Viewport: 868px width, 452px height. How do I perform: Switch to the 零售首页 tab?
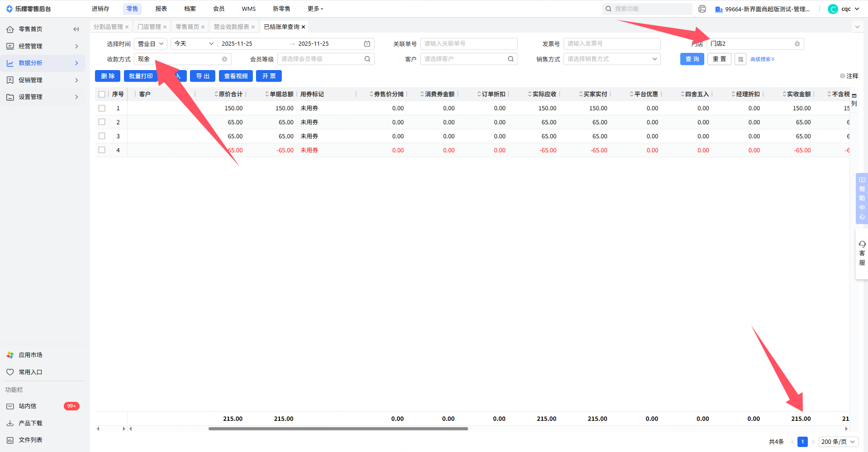point(187,27)
